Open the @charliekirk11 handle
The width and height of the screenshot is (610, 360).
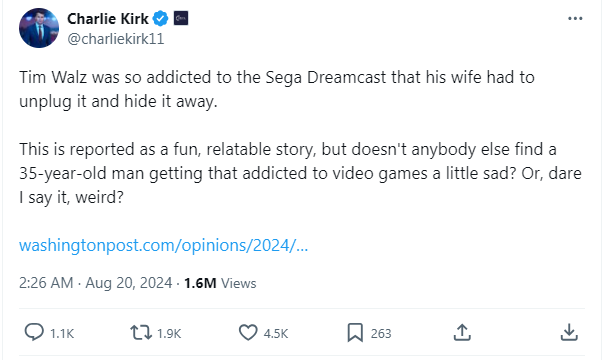click(116, 39)
